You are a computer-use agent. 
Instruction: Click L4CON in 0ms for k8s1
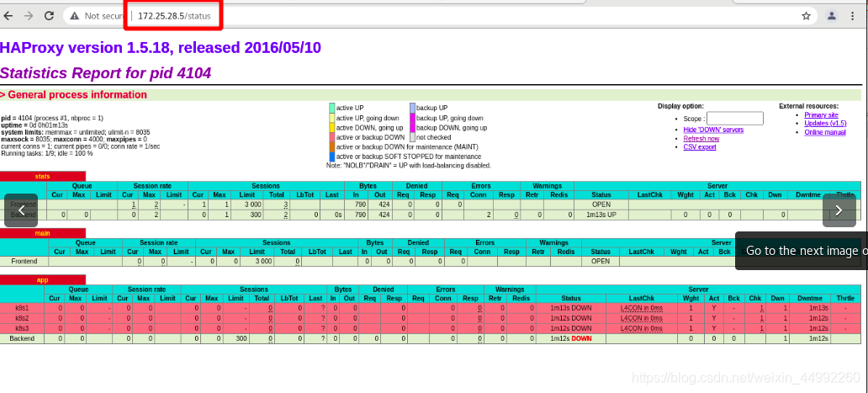click(642, 308)
